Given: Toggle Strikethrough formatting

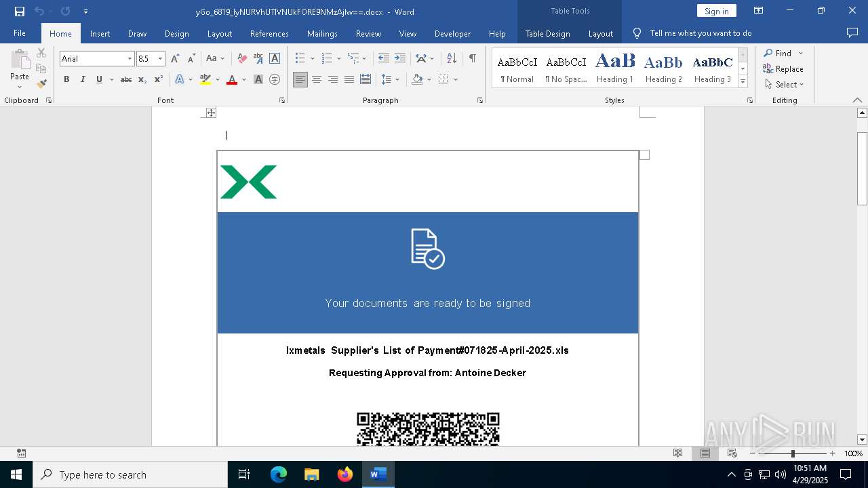Looking at the screenshot, I should pyautogui.click(x=126, y=79).
